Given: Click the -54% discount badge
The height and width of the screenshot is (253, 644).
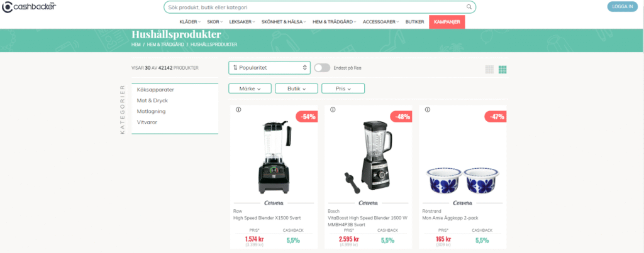Looking at the screenshot, I should click(x=307, y=116).
